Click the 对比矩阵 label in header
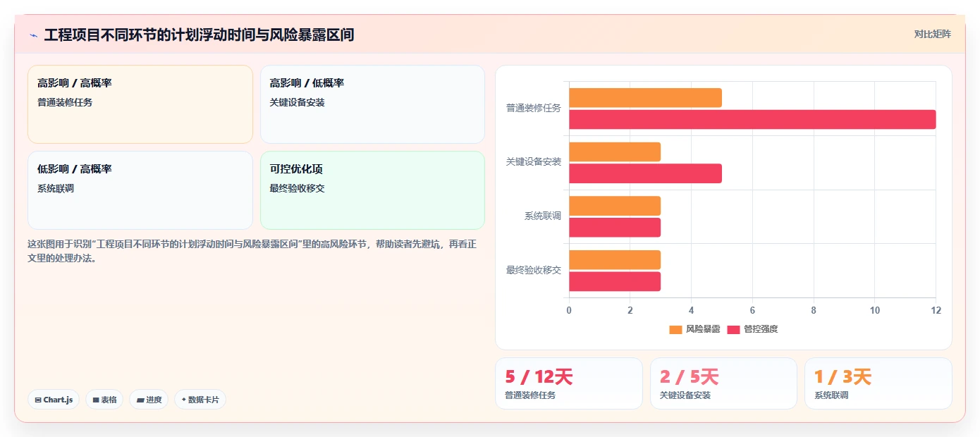This screenshot has width=980, height=437. [932, 34]
